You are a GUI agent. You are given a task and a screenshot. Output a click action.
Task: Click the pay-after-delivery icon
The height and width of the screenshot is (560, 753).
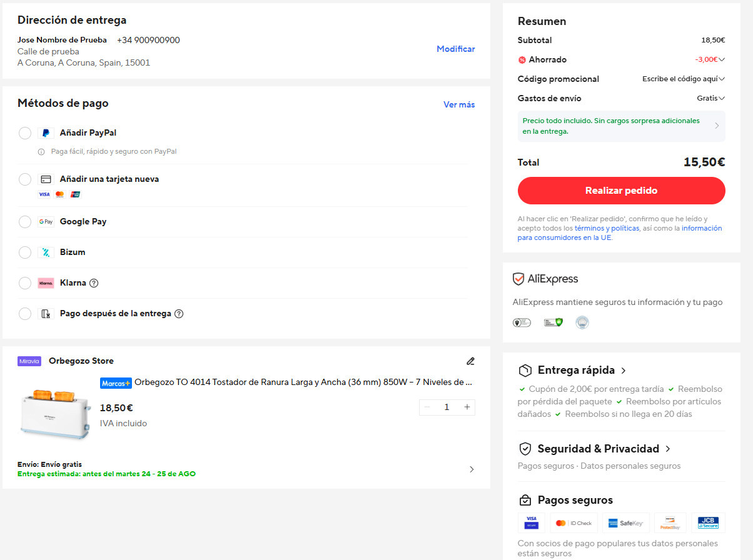click(x=46, y=314)
